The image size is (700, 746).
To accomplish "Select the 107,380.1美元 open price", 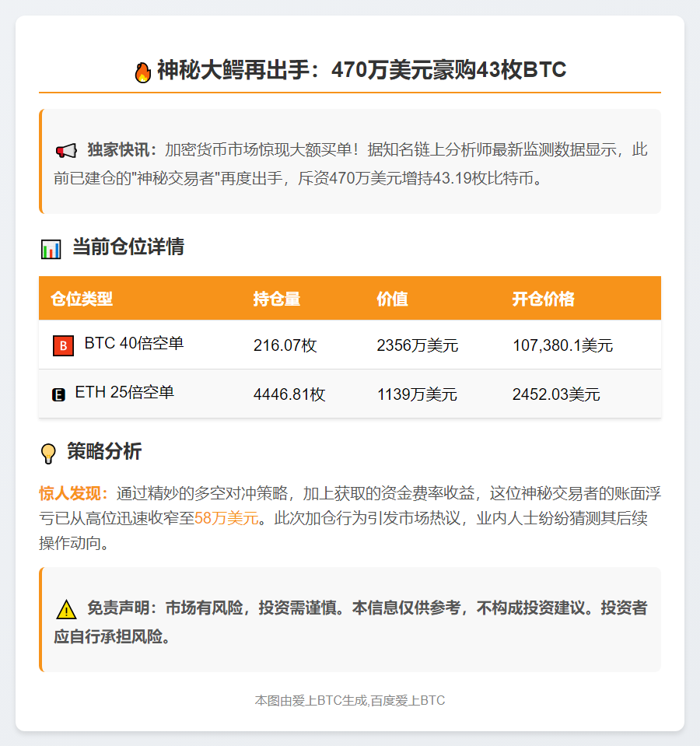I will (x=562, y=345).
